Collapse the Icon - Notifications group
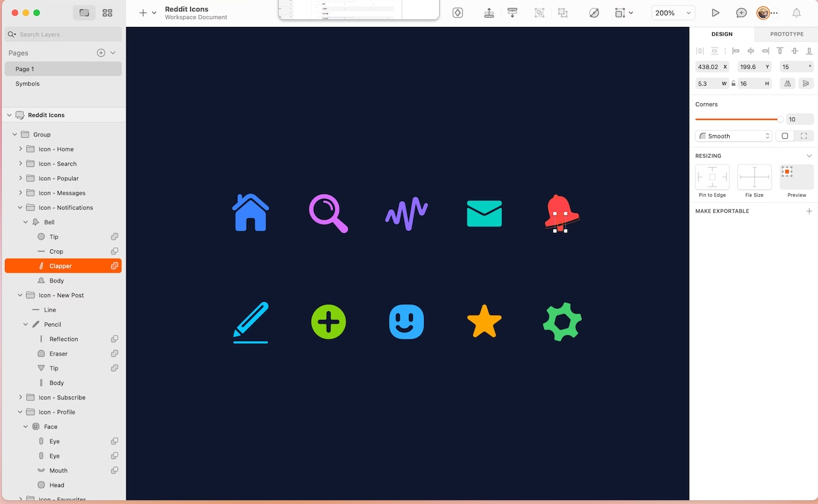Image resolution: width=818 pixels, height=504 pixels. (x=21, y=207)
